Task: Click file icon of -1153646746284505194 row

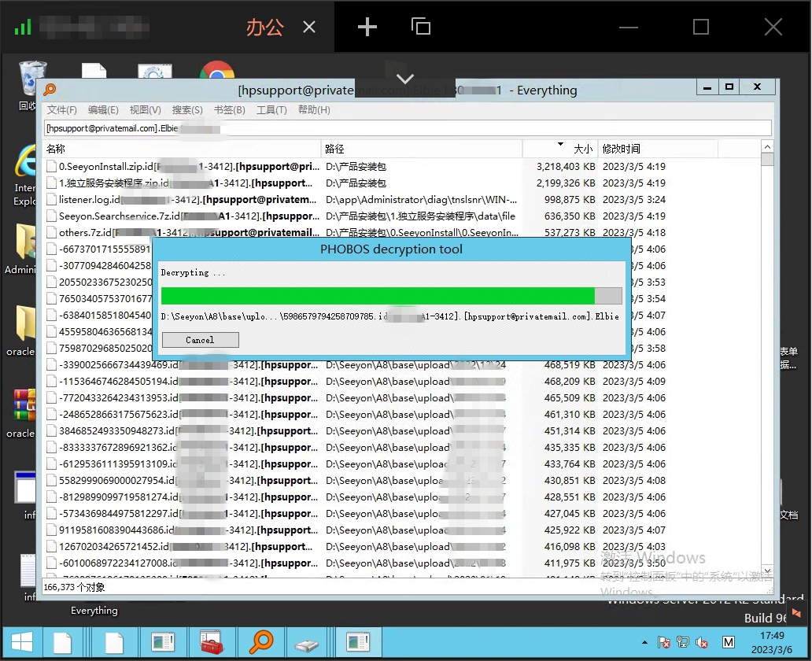Action: click(51, 382)
